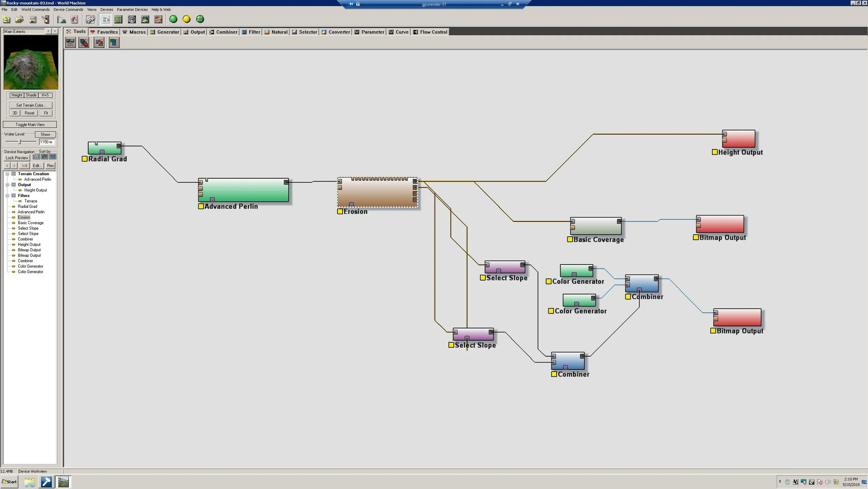Open the world globe extents icon
868x489 pixels.
tap(132, 19)
